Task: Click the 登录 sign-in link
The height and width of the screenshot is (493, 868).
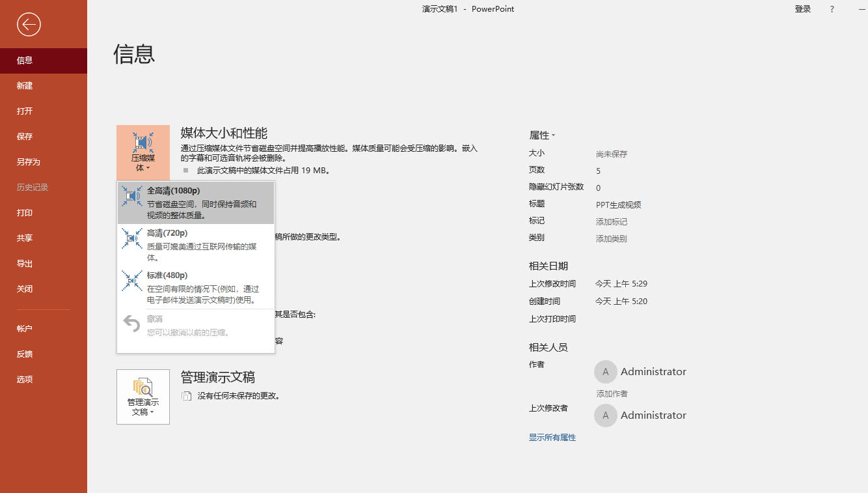Action: pos(803,9)
